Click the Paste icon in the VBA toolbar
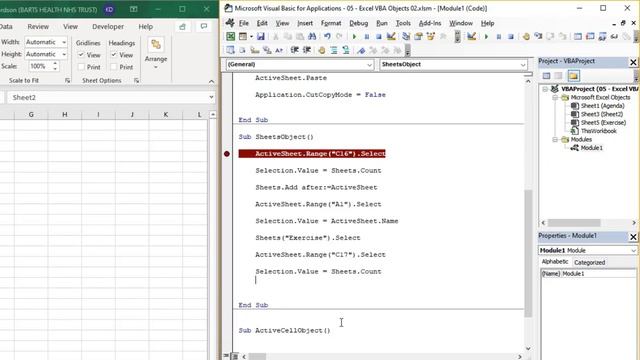This screenshot has width=640, height=360. click(300, 36)
